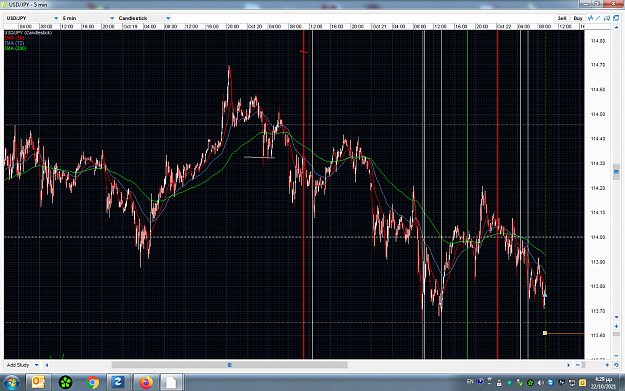Click the Oct 20 date label
Viewport: 625px width, 391px height.
click(255, 27)
